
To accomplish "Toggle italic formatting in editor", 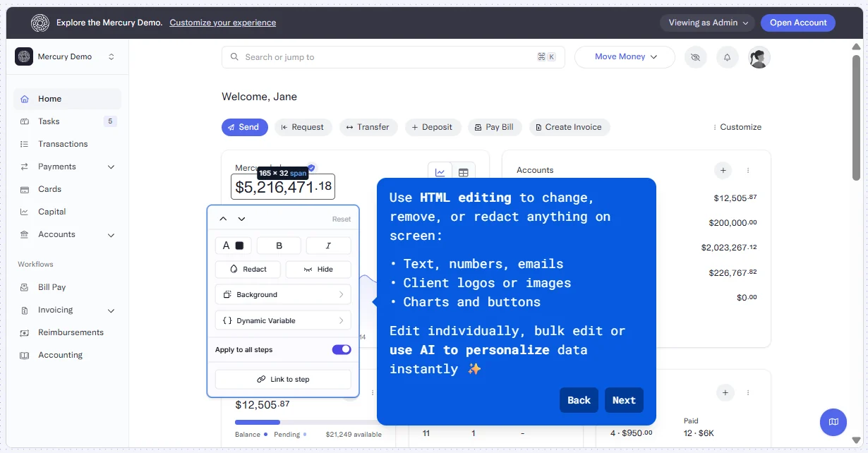I will tap(328, 246).
